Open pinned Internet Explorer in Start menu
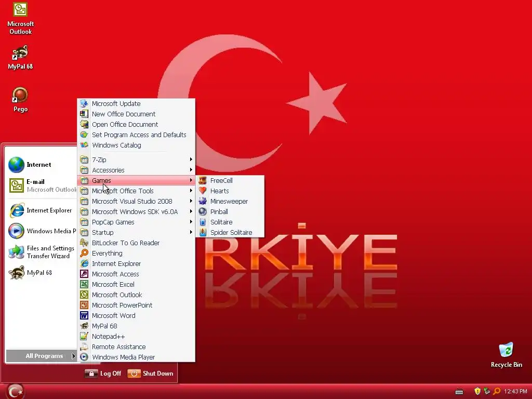 tap(42, 210)
